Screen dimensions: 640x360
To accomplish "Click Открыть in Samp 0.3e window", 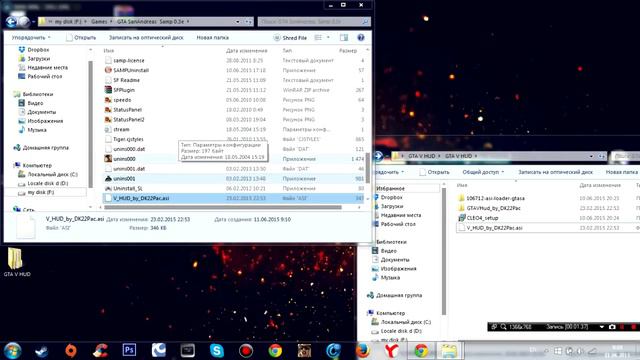I will coord(81,38).
